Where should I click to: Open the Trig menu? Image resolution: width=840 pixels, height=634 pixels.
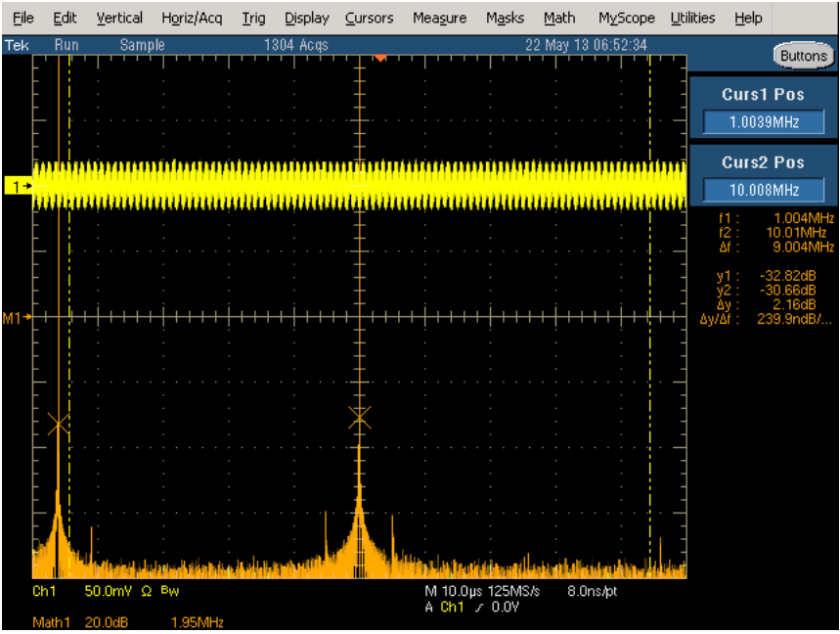(253, 19)
